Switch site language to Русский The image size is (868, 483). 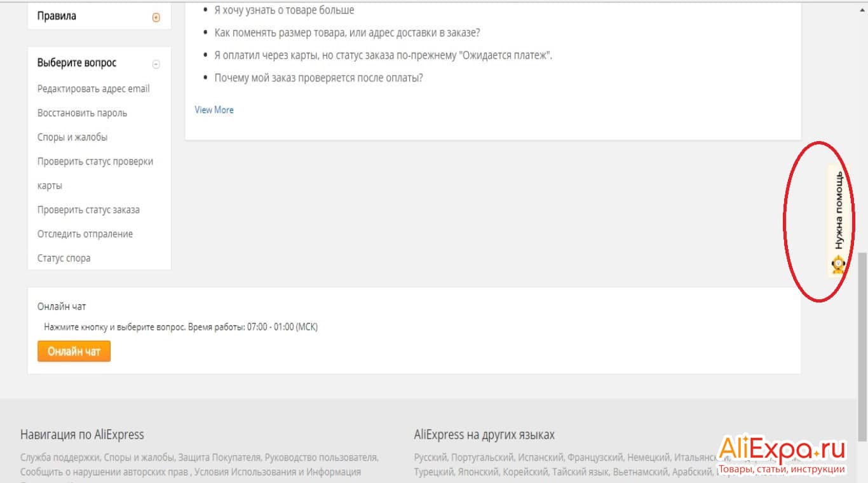pyautogui.click(x=430, y=457)
